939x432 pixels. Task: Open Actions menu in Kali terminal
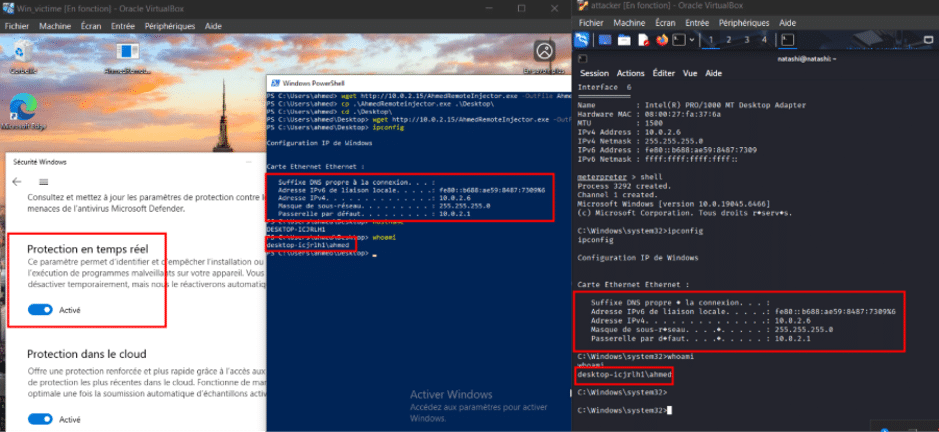[x=631, y=73]
